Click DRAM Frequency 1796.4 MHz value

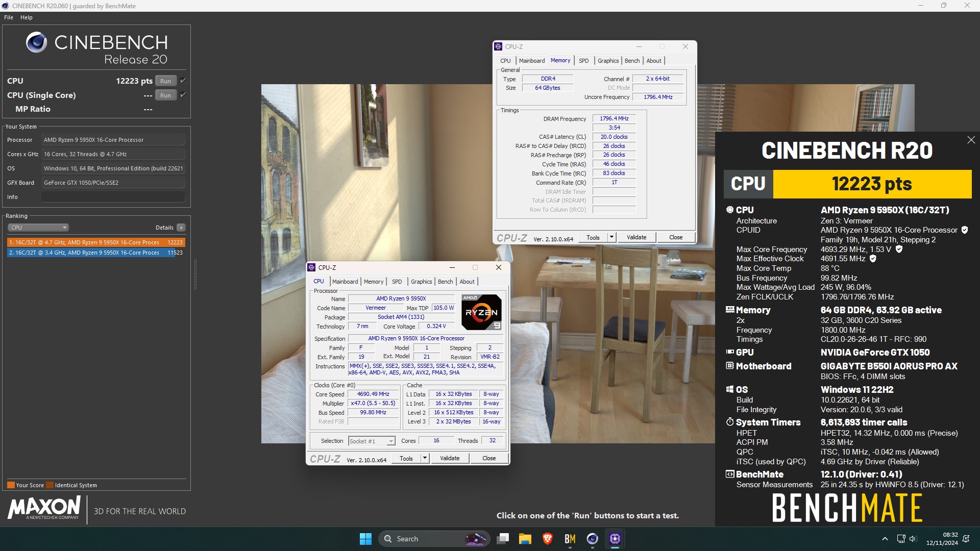614,118
